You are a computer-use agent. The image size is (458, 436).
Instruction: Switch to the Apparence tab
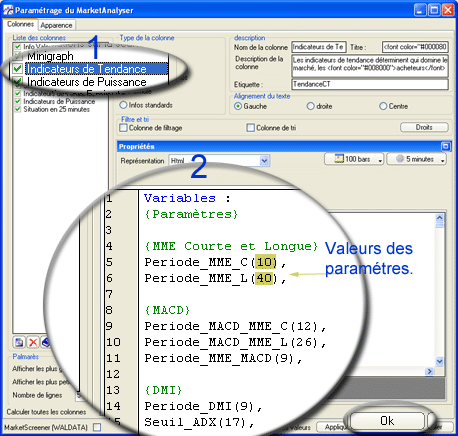click(x=56, y=25)
